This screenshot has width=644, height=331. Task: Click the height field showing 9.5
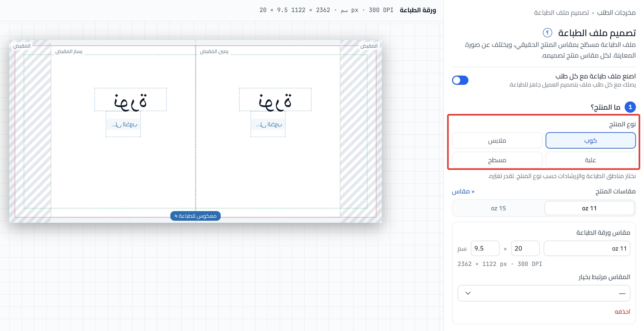(x=485, y=248)
